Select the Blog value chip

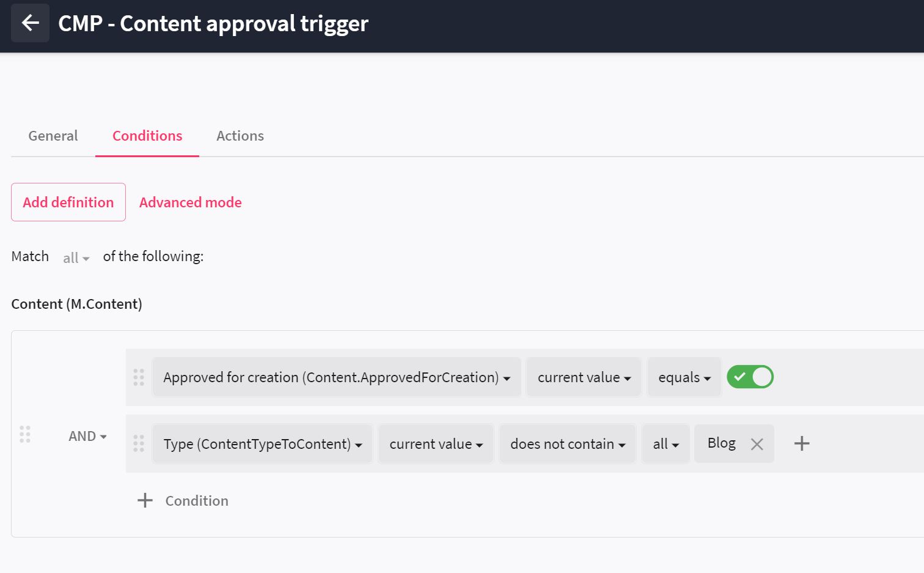pyautogui.click(x=722, y=443)
